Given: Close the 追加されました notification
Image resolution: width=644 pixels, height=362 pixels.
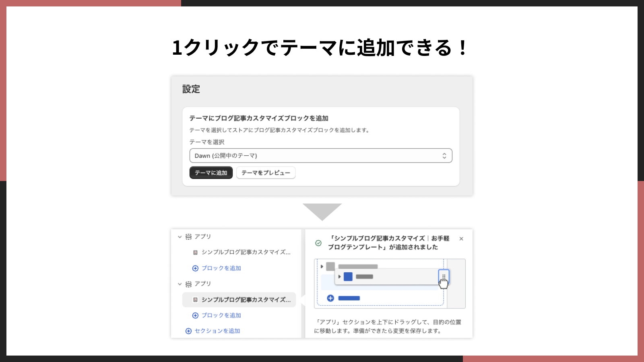Looking at the screenshot, I should click(x=461, y=239).
